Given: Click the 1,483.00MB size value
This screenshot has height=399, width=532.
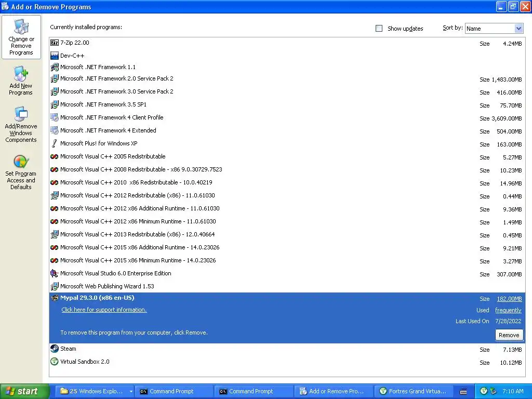Looking at the screenshot, I should [x=507, y=79].
